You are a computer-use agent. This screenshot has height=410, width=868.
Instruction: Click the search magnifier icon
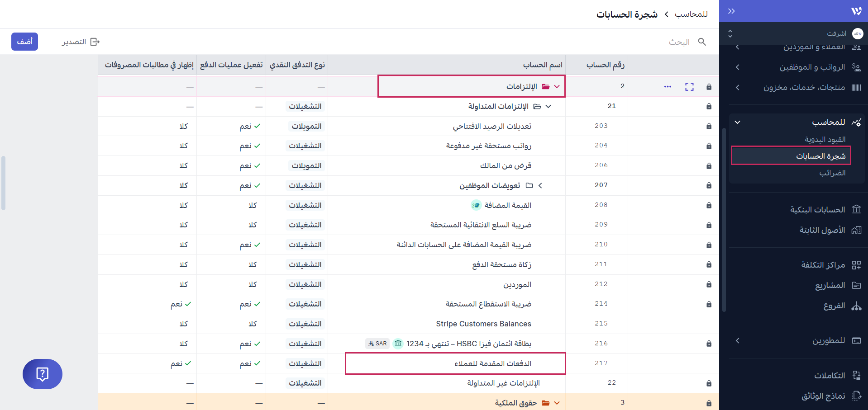coord(702,42)
